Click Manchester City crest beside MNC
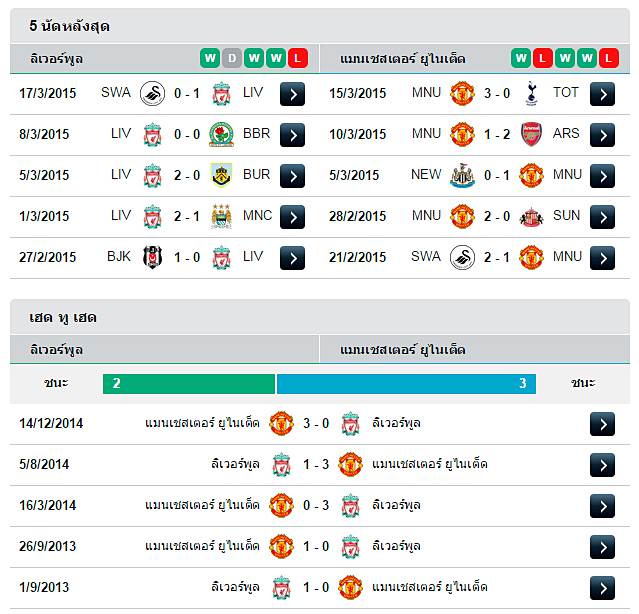 click(x=221, y=216)
